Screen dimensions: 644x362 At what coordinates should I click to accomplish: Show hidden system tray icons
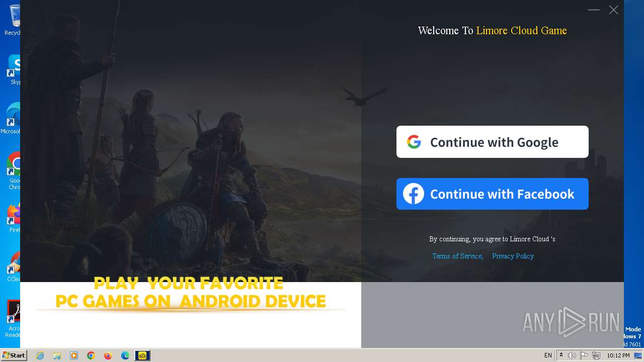[x=561, y=355]
